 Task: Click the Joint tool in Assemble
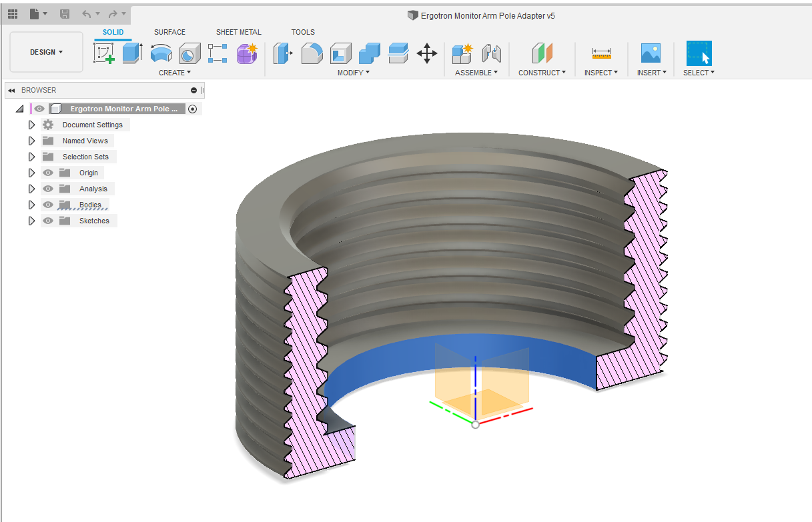pyautogui.click(x=491, y=53)
